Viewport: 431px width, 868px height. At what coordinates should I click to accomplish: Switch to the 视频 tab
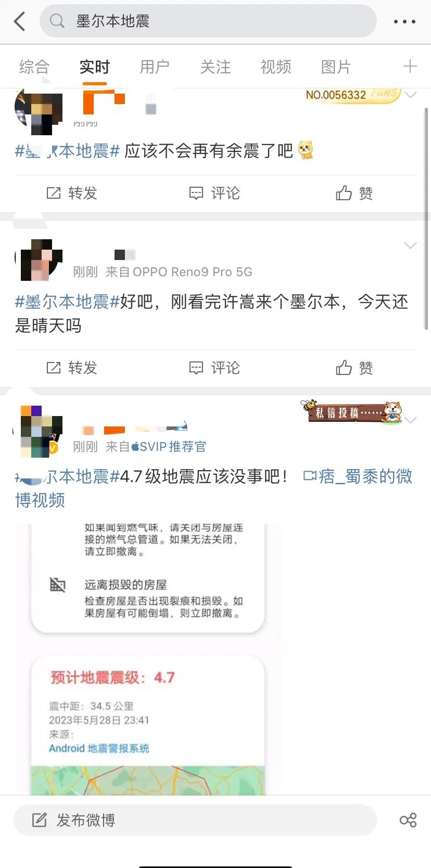276,67
